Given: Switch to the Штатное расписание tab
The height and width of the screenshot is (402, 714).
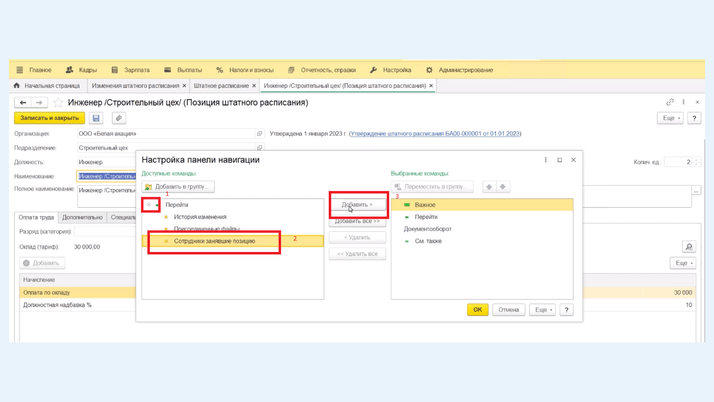Looking at the screenshot, I should [221, 86].
